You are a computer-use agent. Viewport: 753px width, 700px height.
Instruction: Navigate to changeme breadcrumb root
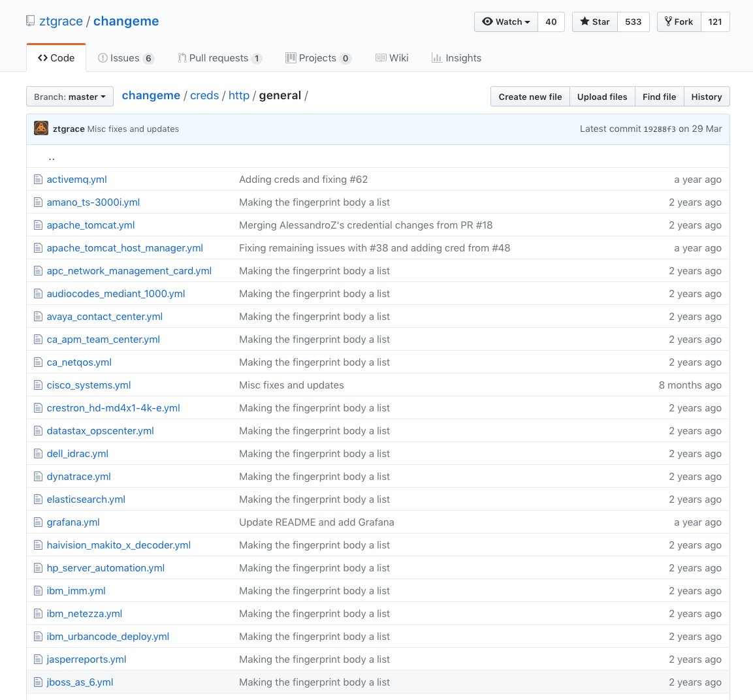(151, 95)
